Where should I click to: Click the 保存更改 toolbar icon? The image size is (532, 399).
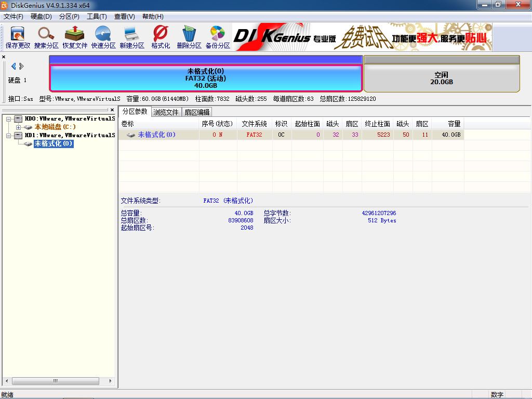tap(18, 37)
